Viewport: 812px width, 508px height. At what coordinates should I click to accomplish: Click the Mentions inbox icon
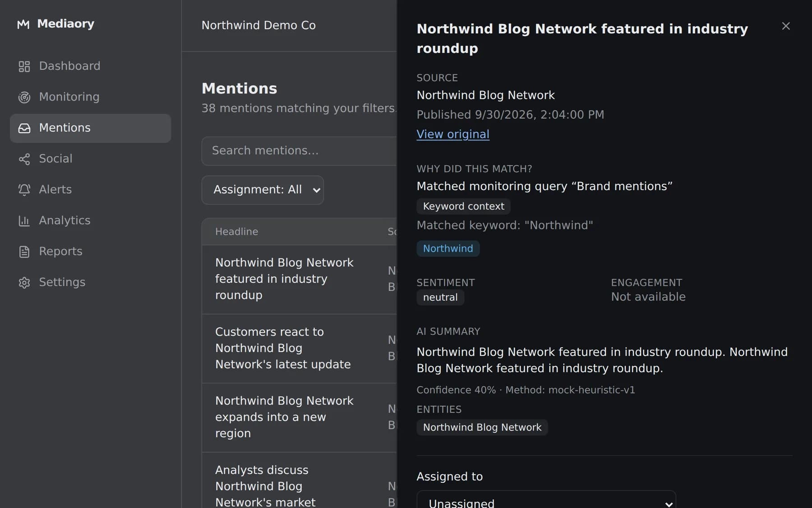point(24,128)
